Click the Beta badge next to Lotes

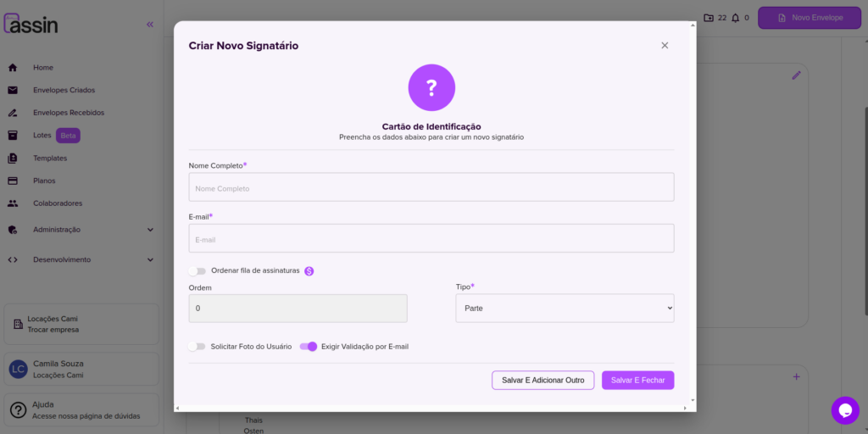tap(68, 136)
